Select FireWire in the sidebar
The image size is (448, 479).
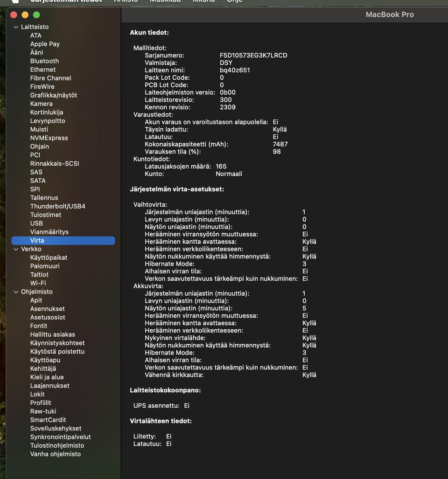tap(42, 87)
